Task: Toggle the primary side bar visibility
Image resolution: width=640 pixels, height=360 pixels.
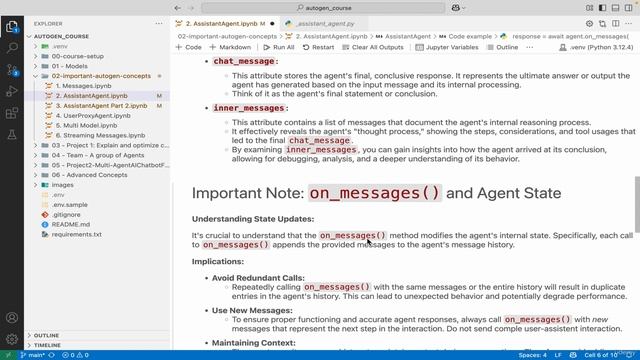Action: [602, 8]
